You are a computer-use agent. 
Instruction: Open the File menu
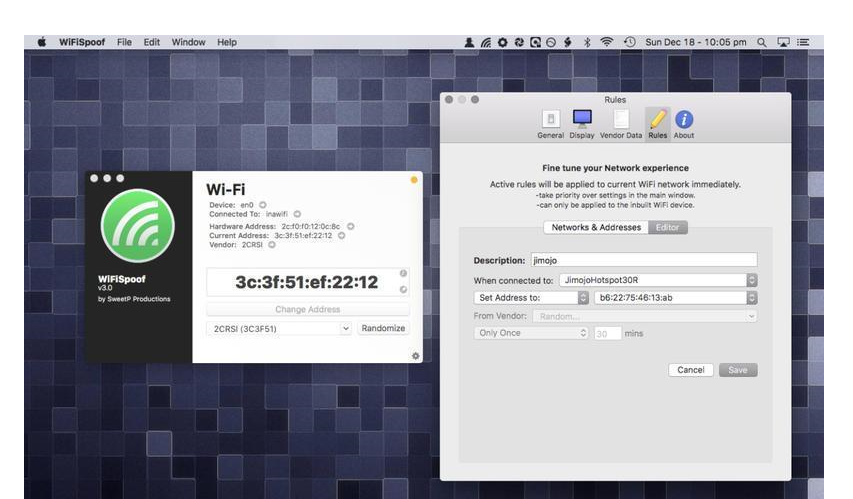pyautogui.click(x=124, y=42)
